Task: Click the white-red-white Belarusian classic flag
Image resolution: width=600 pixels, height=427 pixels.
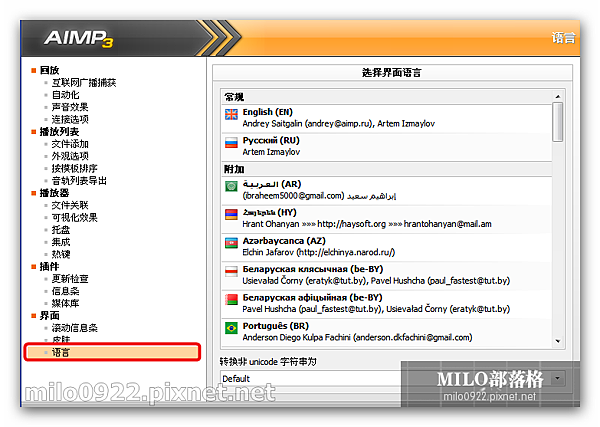Action: click(x=231, y=271)
